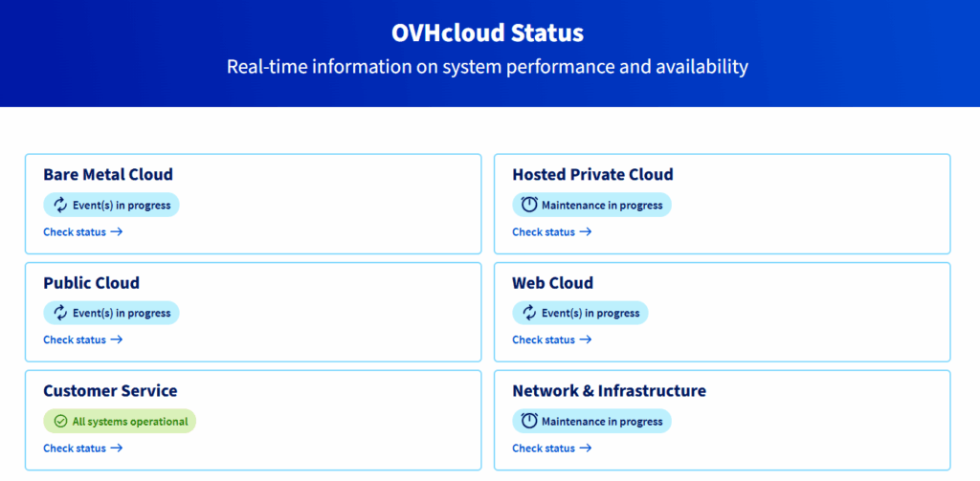
Task: Click Maintenance in progress text under Hosted Private Cloud
Action: (x=602, y=206)
